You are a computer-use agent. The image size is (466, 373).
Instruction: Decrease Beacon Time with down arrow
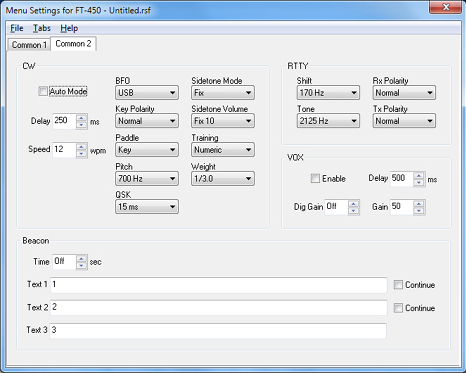click(x=82, y=266)
